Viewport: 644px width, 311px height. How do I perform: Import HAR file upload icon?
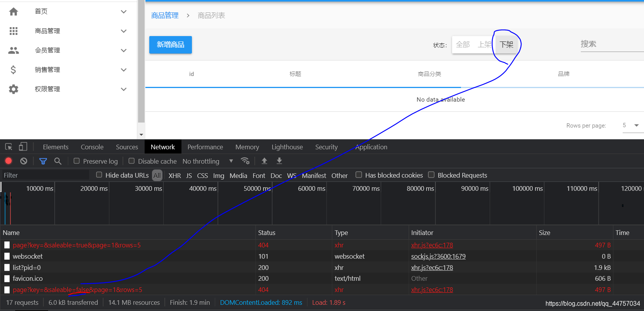tap(264, 161)
